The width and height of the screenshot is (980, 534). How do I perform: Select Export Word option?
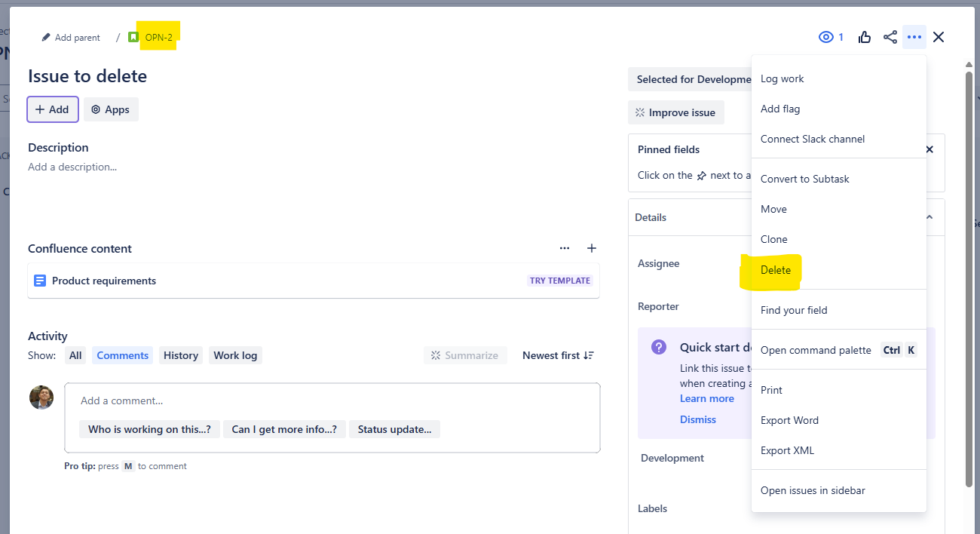[838, 420]
